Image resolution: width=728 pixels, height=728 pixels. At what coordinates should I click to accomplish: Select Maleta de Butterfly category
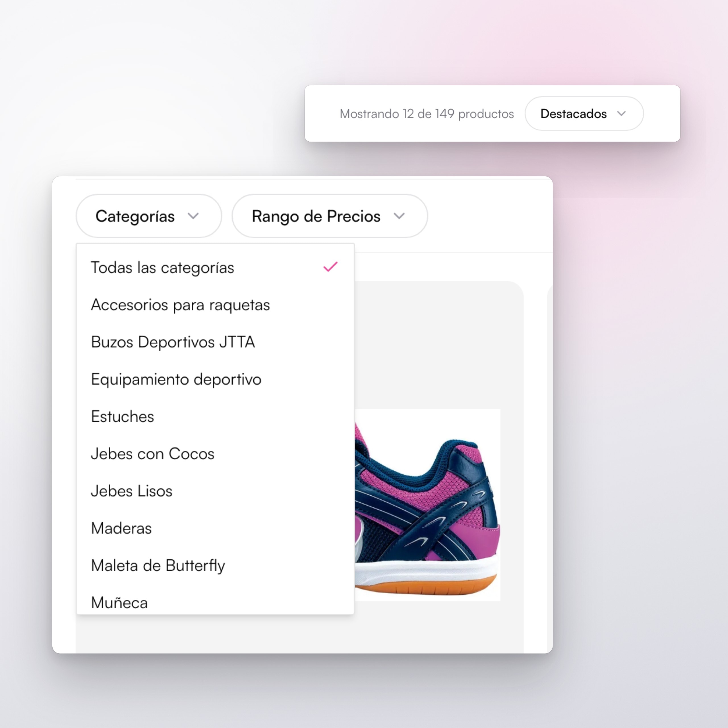point(215,566)
